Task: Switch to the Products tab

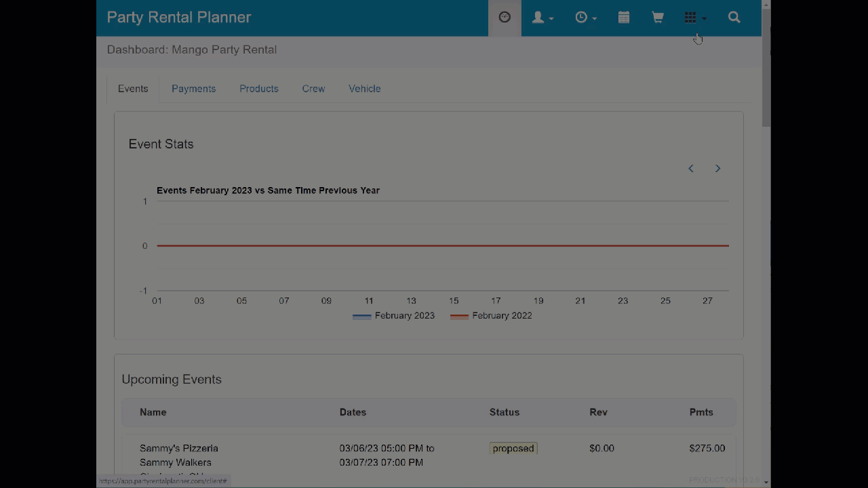Action: pyautogui.click(x=259, y=89)
